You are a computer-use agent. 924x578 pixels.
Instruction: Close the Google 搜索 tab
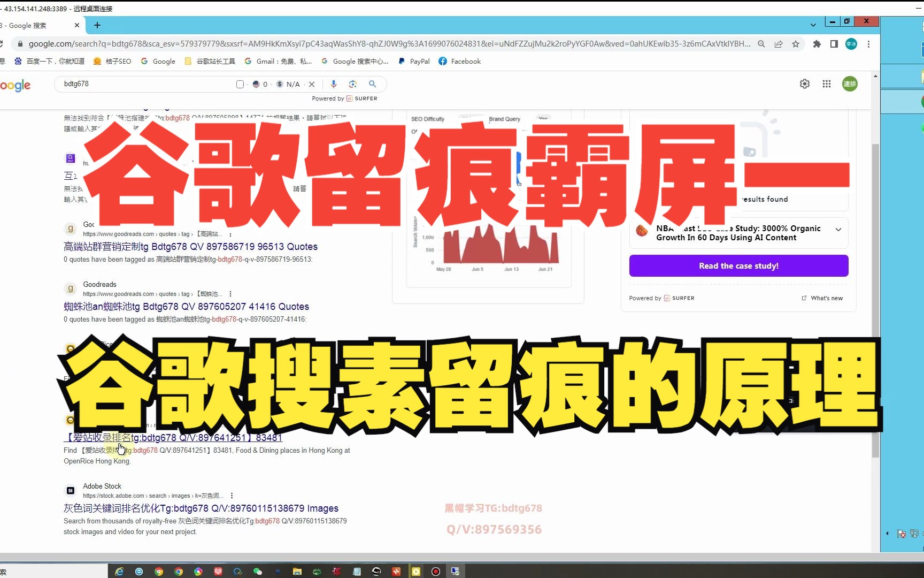click(x=77, y=25)
